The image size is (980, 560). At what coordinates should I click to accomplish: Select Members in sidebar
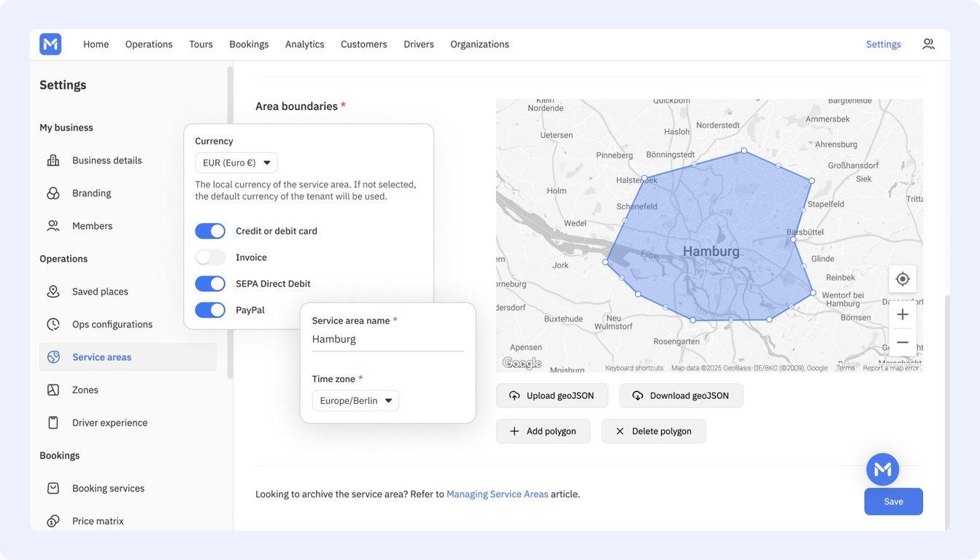[92, 226]
